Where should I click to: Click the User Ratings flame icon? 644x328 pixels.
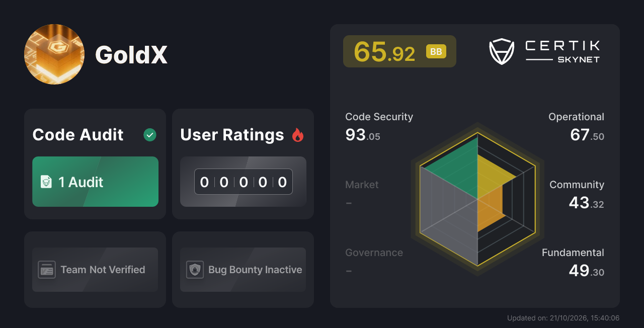(298, 135)
